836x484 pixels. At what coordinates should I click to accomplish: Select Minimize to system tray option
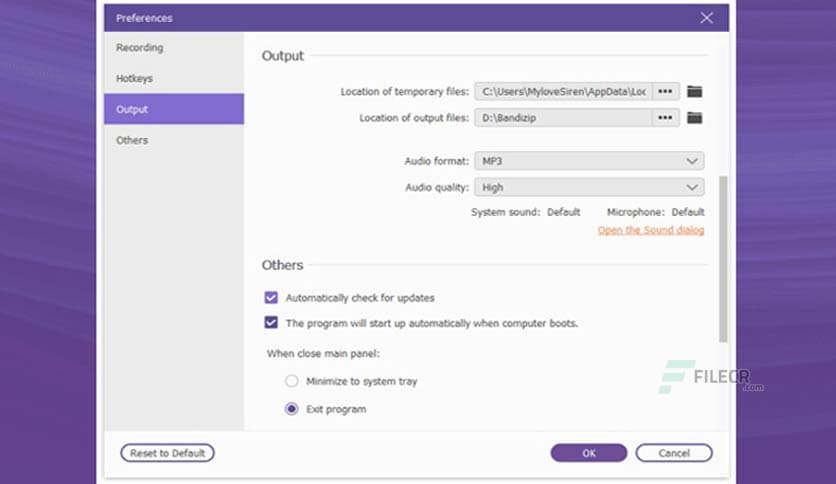[292, 381]
